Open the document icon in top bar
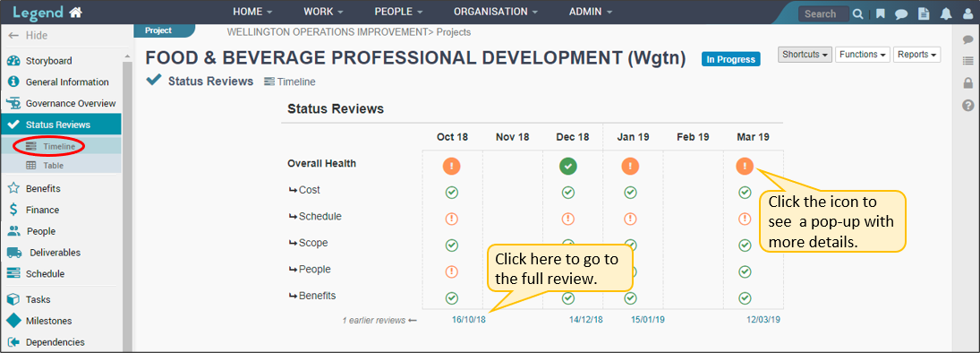Viewport: 980px width, 353px height. 923,13
